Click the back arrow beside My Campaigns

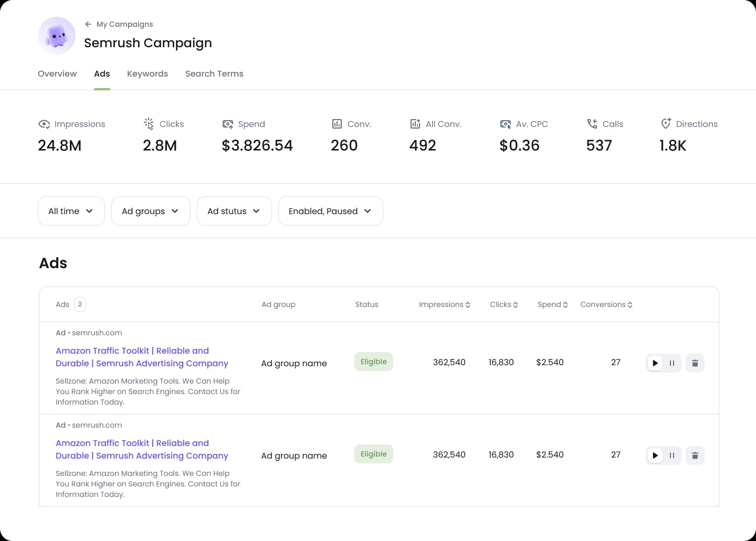point(88,24)
